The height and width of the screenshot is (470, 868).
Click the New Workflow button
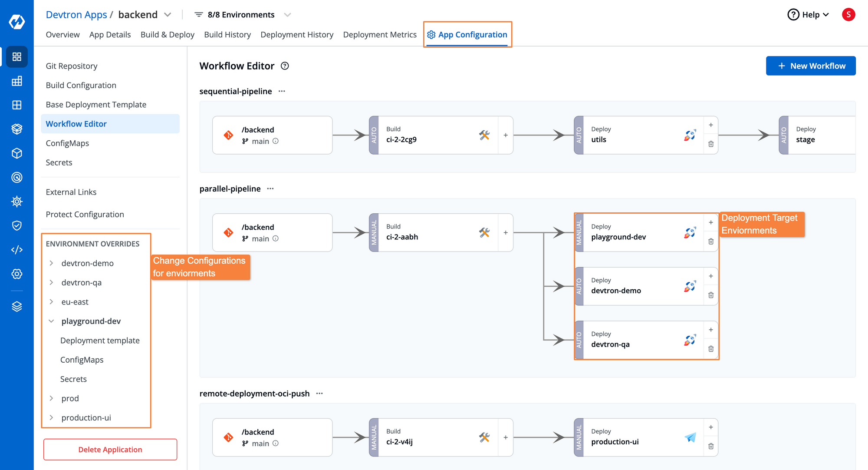[812, 66]
